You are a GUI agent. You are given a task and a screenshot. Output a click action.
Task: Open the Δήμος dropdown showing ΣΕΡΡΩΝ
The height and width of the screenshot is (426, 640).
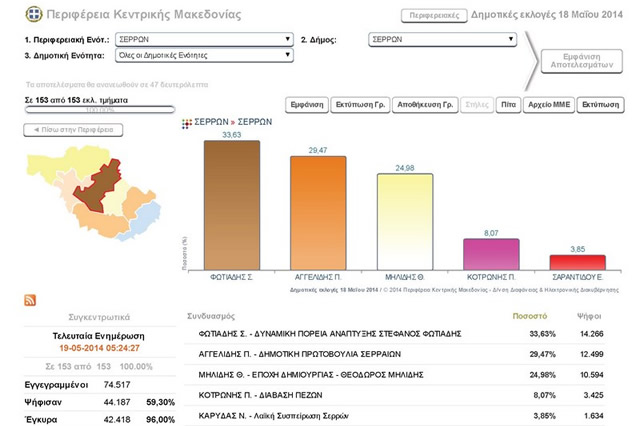coord(442,40)
